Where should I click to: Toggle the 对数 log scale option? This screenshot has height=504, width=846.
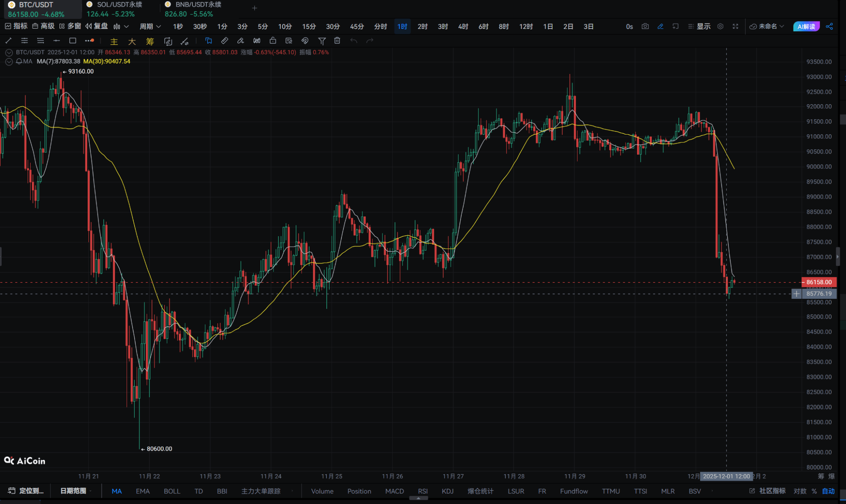tap(800, 491)
